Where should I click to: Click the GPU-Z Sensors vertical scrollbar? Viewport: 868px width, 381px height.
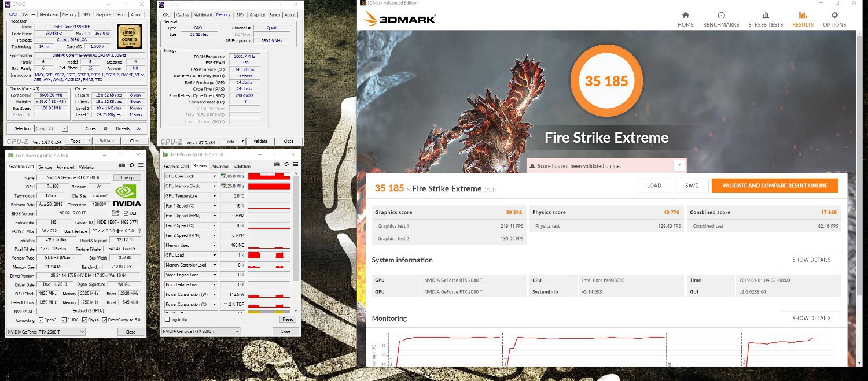coord(296,243)
